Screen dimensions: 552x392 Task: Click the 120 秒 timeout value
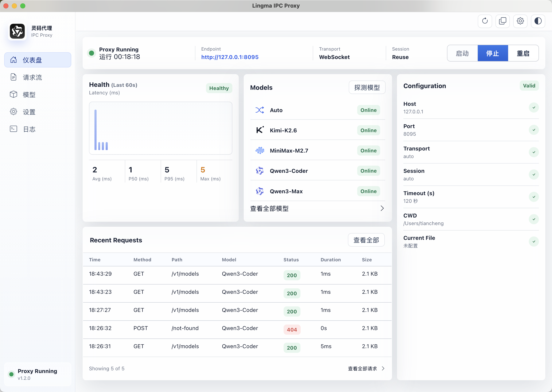(x=411, y=201)
